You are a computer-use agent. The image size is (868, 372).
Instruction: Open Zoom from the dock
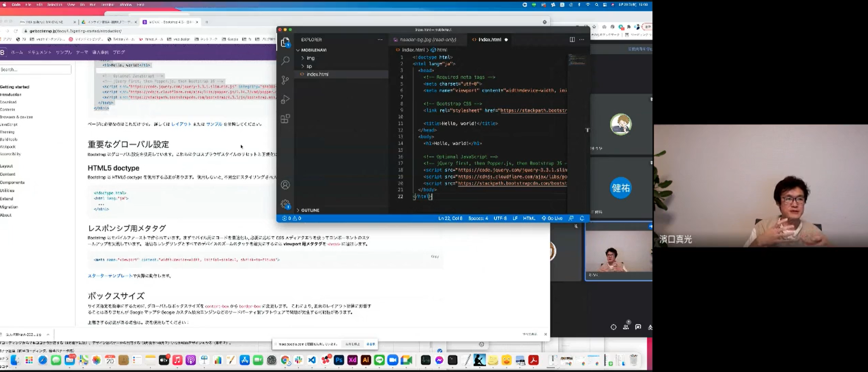point(393,360)
